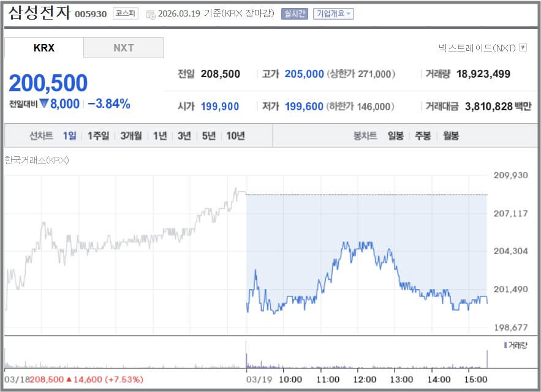Select the 1일 line chart period
The image size is (541, 392).
click(x=69, y=135)
